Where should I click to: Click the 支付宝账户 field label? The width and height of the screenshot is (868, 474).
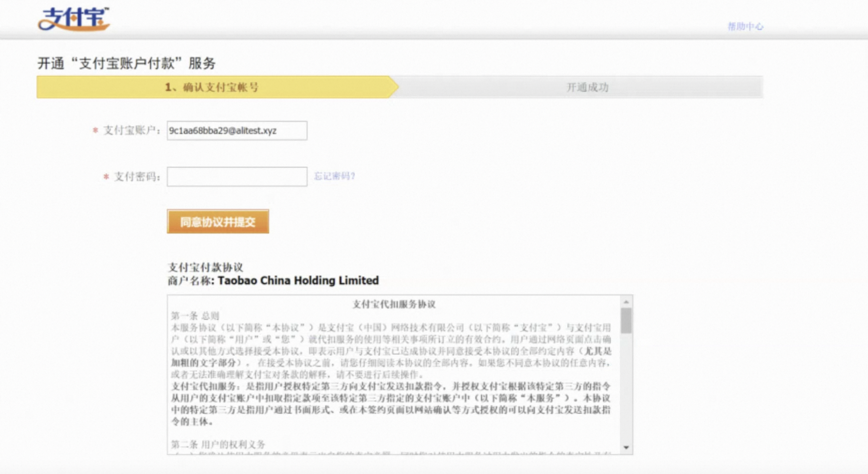click(x=132, y=130)
